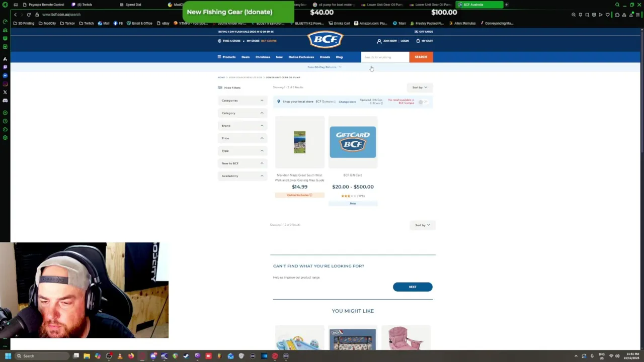Click the gift card star rating
This screenshot has width=644, height=362.
point(348,196)
